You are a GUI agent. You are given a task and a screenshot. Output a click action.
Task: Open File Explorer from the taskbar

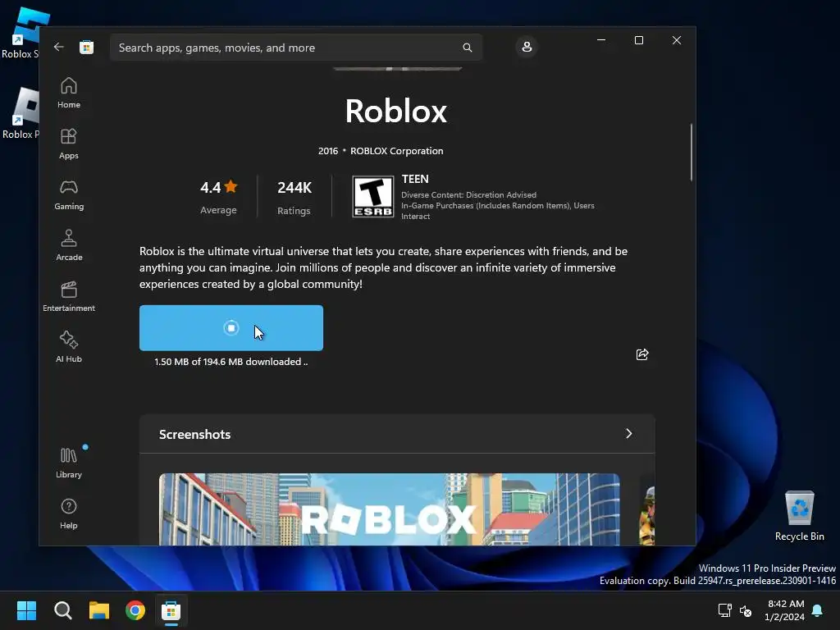tap(99, 610)
